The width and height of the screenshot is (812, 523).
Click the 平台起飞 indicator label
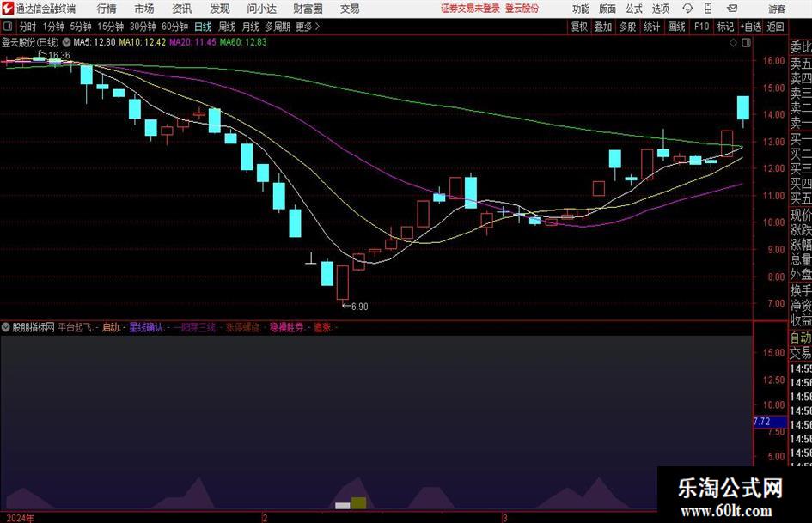pyautogui.click(x=75, y=327)
